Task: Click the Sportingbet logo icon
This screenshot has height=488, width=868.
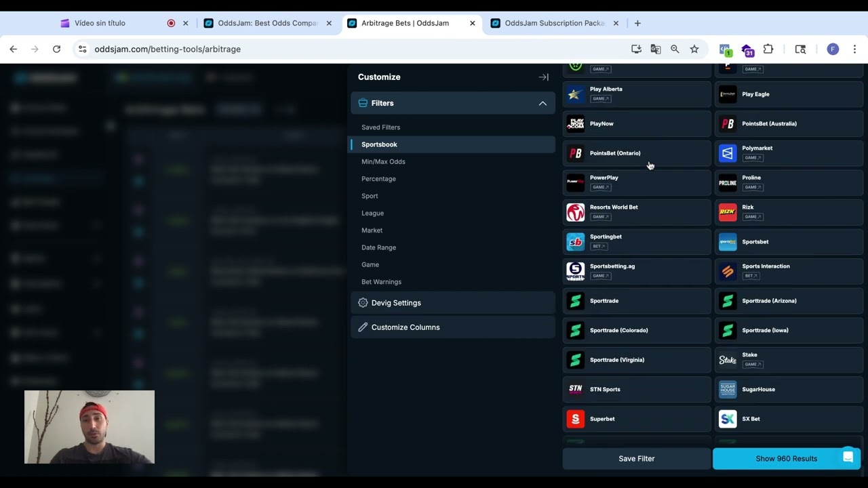Action: pos(575,241)
